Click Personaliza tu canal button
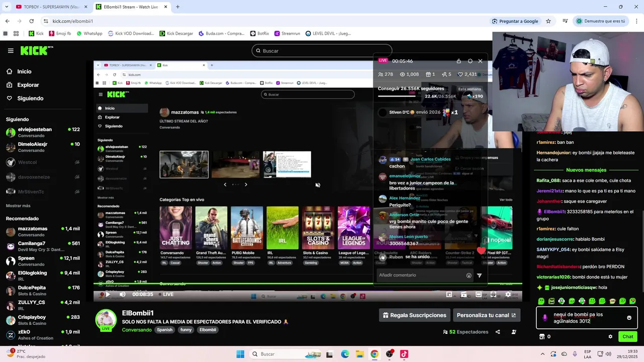Screen dimensions: 644x362 pos(486,315)
